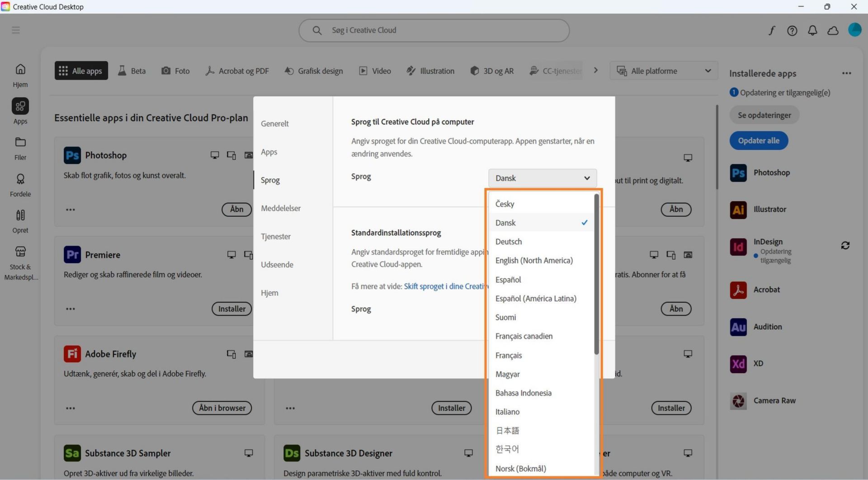Screen dimensions: 868x480
Task: Choose Suomi in the language list
Action: click(x=541, y=318)
